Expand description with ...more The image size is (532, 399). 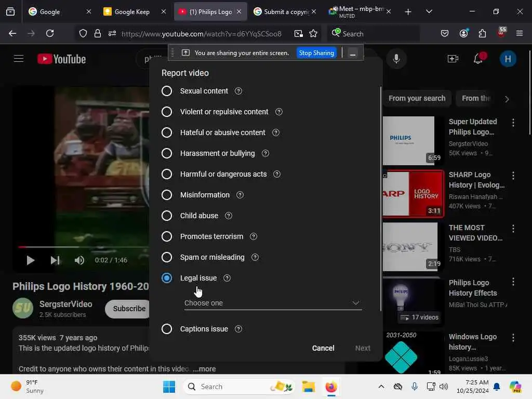tap(204, 369)
